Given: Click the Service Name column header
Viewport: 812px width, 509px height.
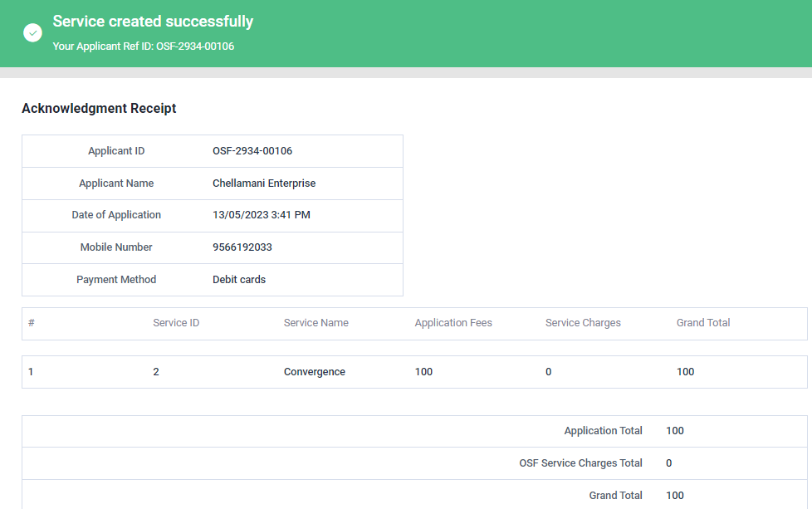Looking at the screenshot, I should (x=316, y=323).
